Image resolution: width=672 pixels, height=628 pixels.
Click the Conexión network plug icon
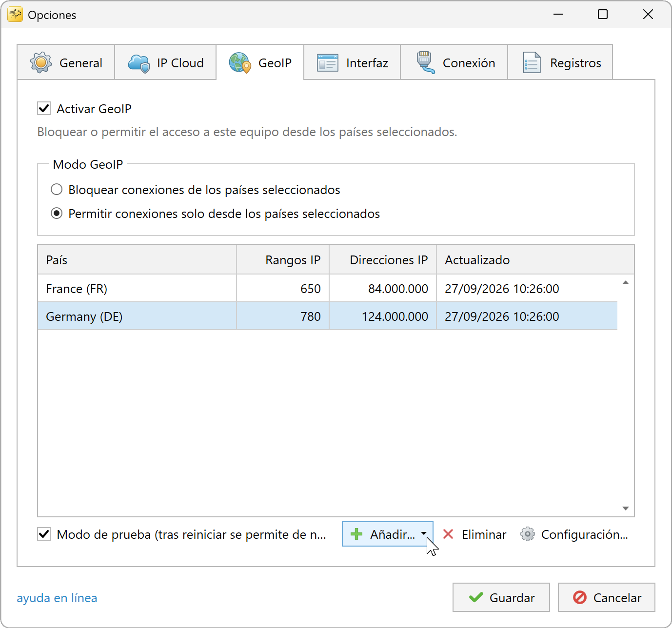pyautogui.click(x=425, y=62)
